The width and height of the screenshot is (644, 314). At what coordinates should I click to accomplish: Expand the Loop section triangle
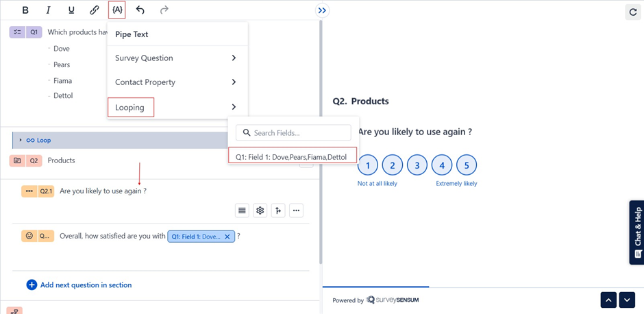tap(21, 140)
